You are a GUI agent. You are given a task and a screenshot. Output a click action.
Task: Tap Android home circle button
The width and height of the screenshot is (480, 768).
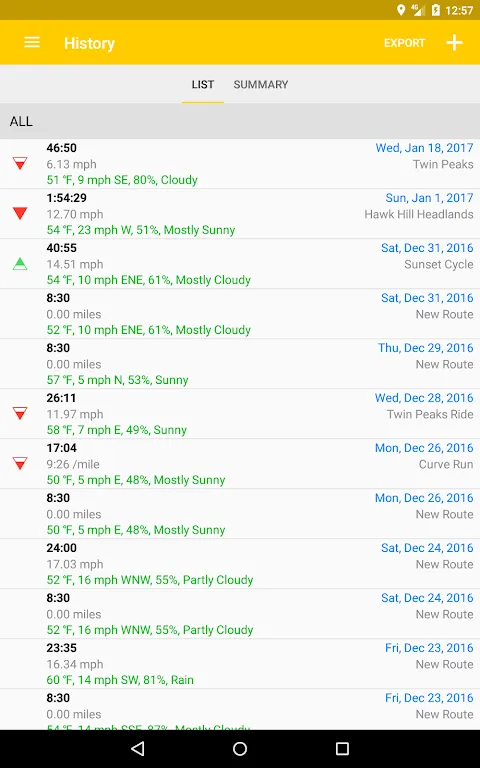pos(240,748)
